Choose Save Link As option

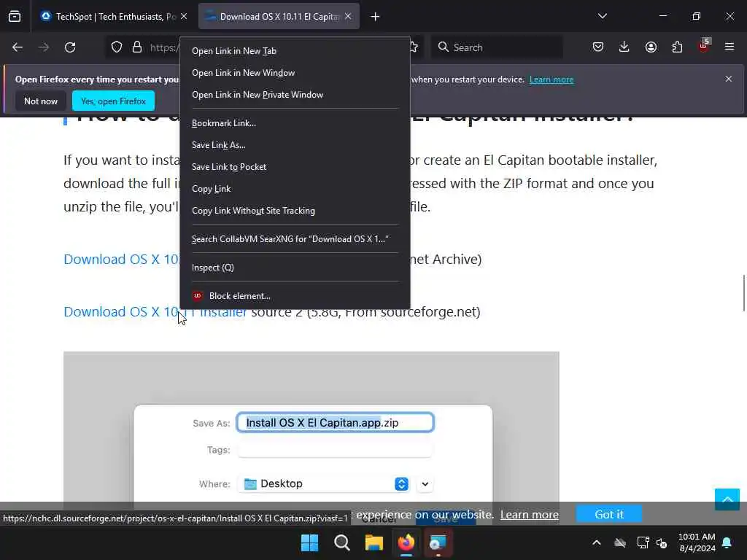point(295,145)
